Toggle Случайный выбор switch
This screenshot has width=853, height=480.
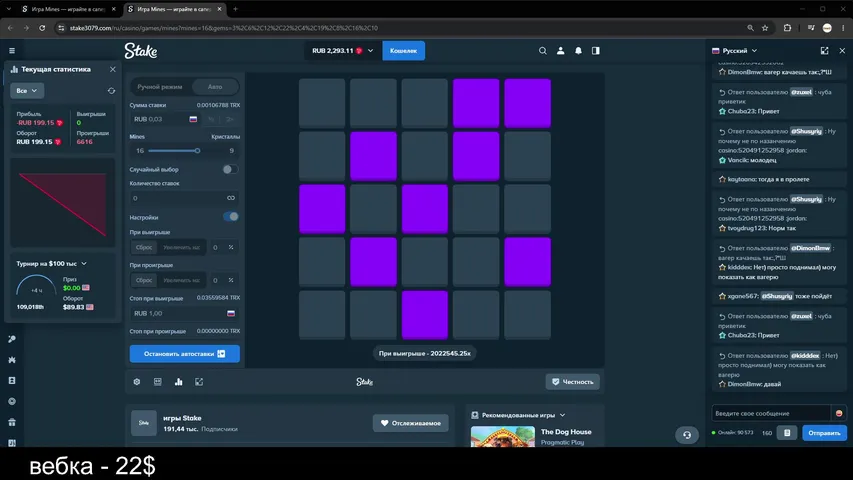pyautogui.click(x=231, y=169)
